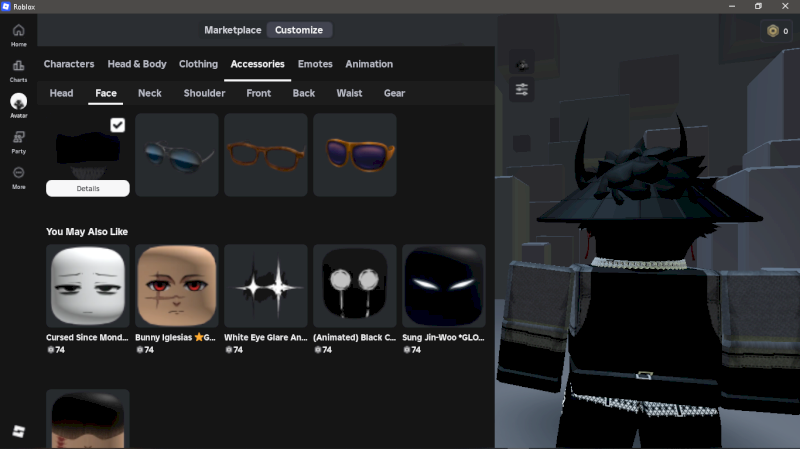Open the (Animated) Black C... item
This screenshot has width=800, height=449.
click(x=355, y=286)
